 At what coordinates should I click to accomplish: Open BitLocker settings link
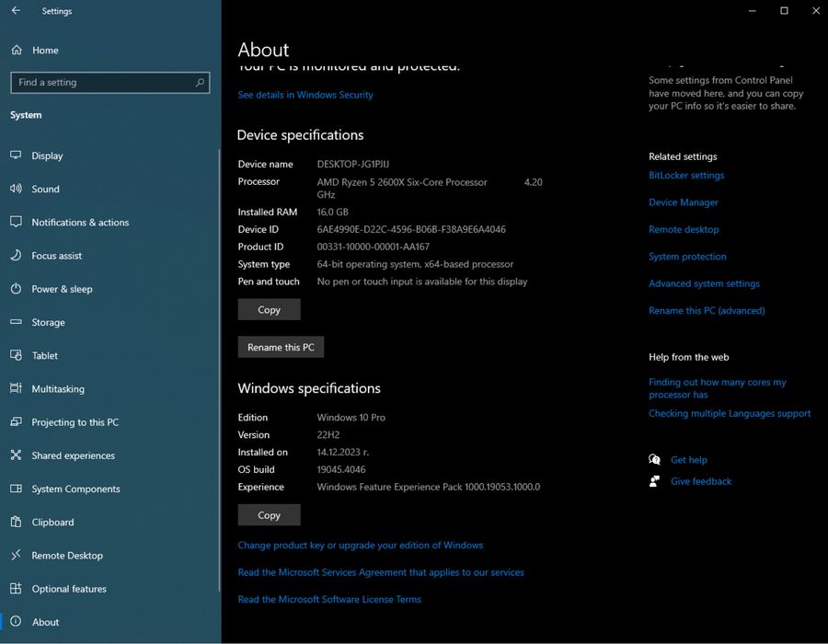686,175
